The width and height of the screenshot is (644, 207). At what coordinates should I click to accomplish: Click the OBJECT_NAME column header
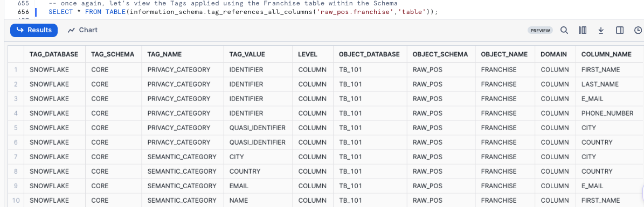click(x=504, y=54)
